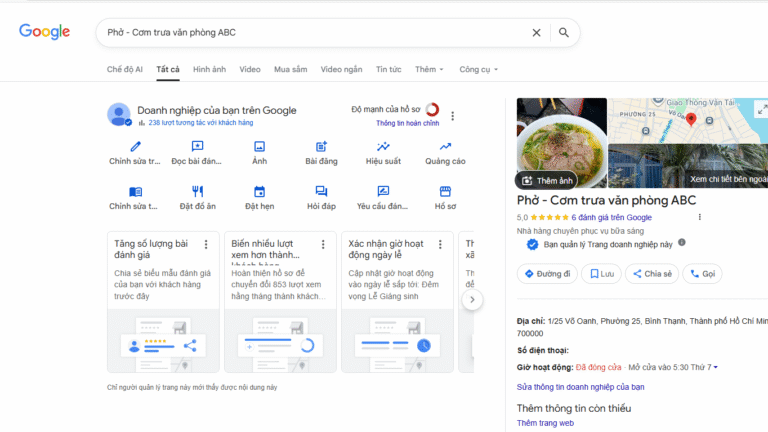This screenshot has width=768, height=432.
Task: Click Sửa thông tin doanh nghiệp link
Action: pos(580,386)
